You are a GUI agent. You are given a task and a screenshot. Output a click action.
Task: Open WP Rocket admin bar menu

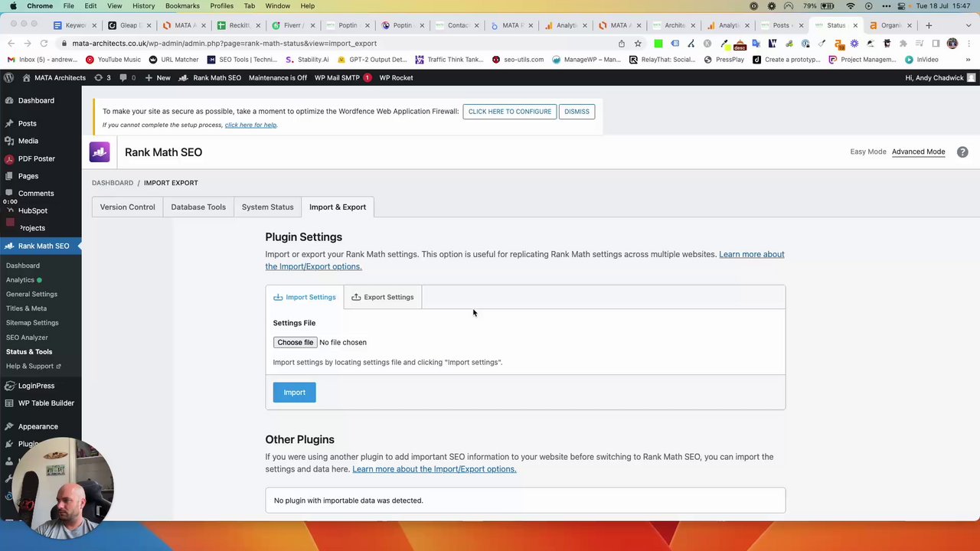tap(396, 77)
